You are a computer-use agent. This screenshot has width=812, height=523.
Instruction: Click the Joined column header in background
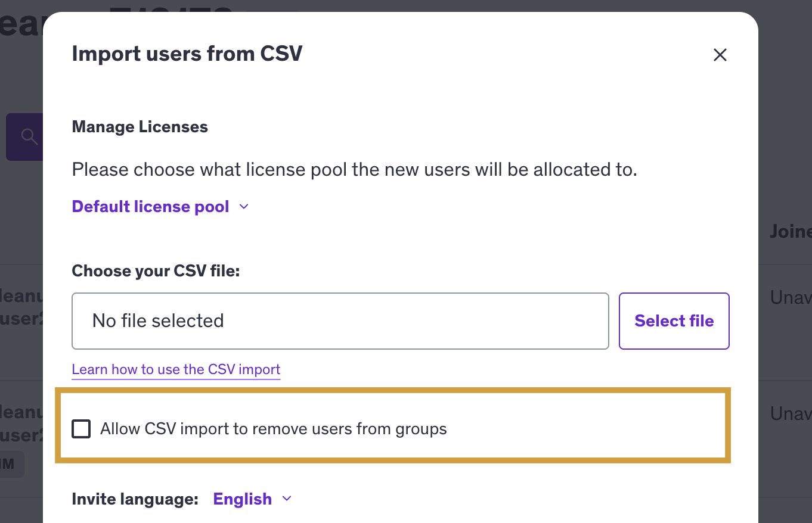pyautogui.click(x=791, y=232)
